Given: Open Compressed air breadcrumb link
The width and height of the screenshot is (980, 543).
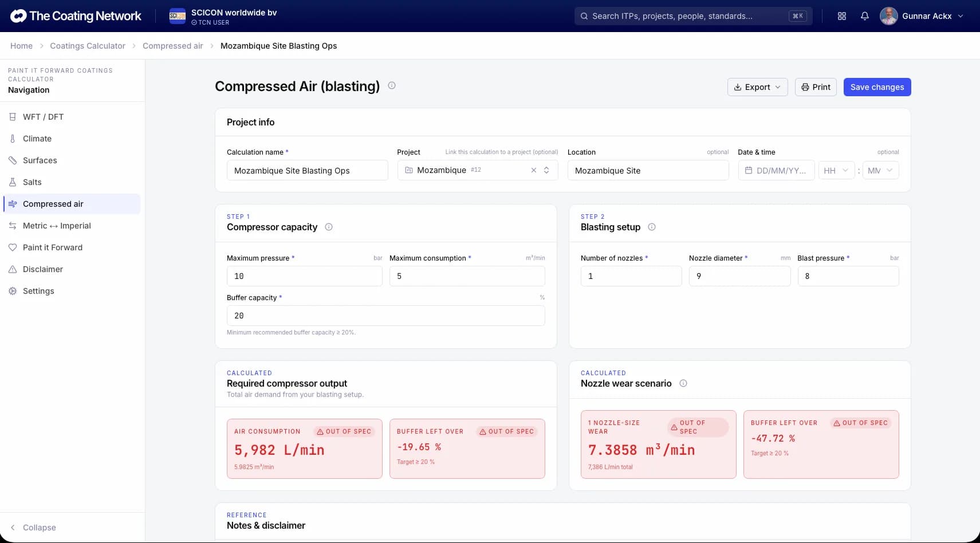Looking at the screenshot, I should pos(173,46).
